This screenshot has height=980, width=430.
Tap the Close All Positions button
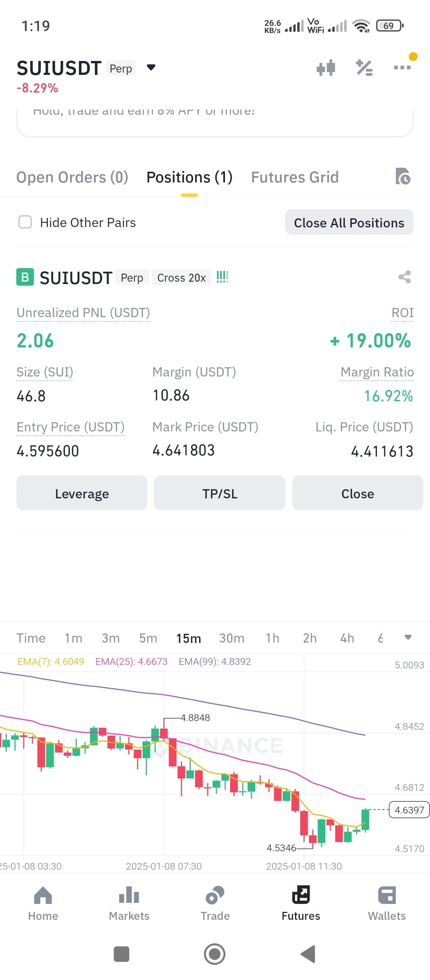click(x=349, y=222)
